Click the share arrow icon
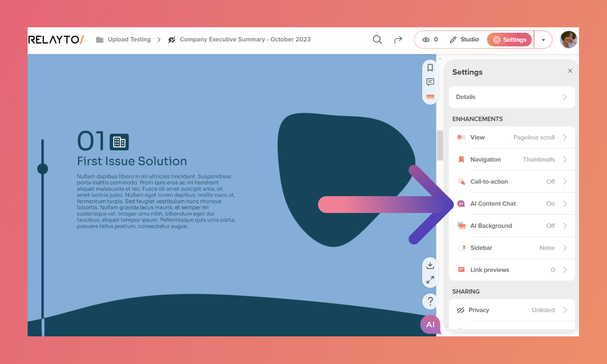 (x=398, y=40)
